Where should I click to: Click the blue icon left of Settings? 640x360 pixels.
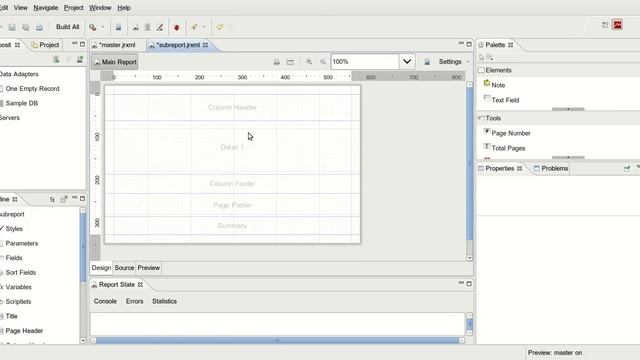tap(427, 62)
